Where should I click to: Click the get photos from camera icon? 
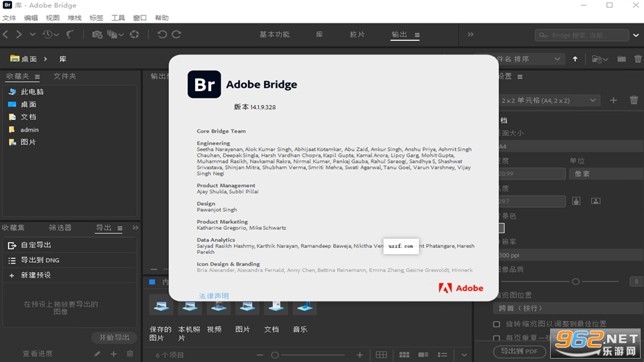[97, 34]
